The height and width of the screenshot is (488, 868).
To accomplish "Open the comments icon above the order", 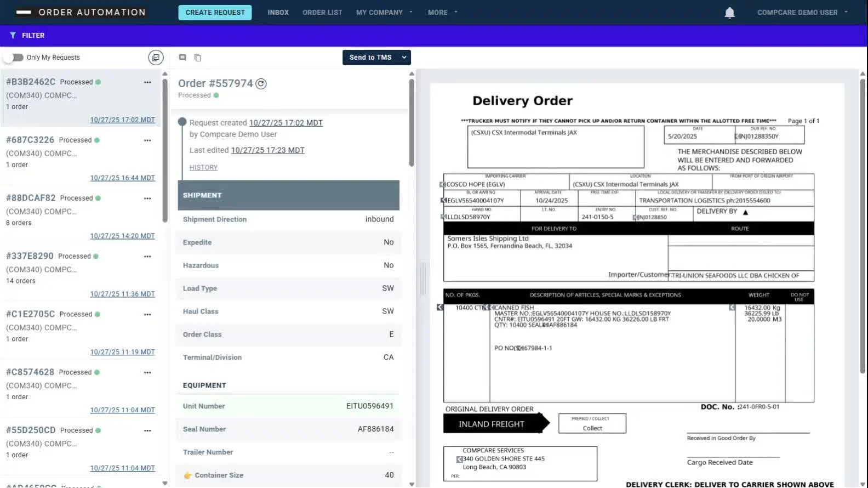I will coord(182,58).
